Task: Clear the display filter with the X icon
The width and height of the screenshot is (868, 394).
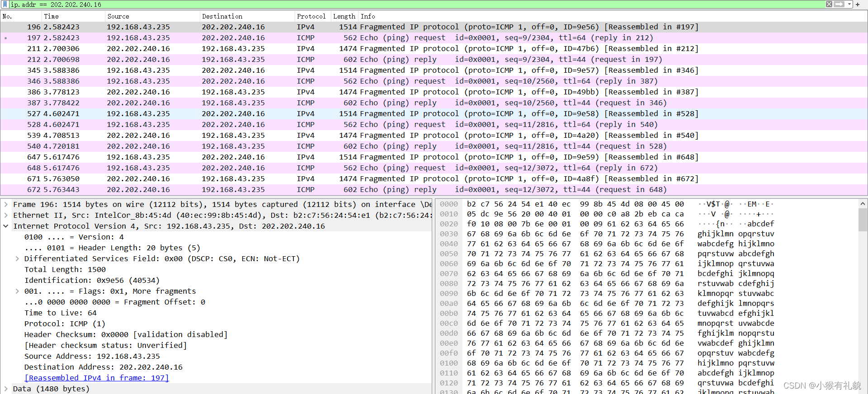Action: tap(829, 4)
